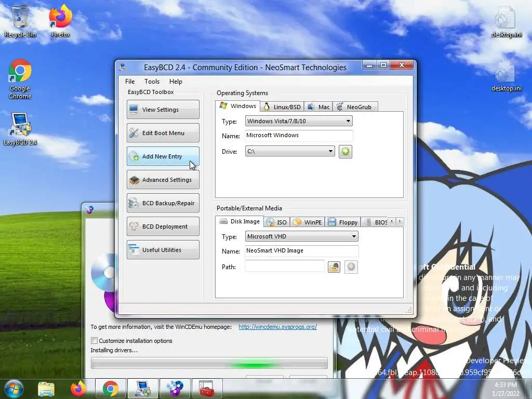Switch to the WinCDEmu installer taskbar button

point(175,389)
